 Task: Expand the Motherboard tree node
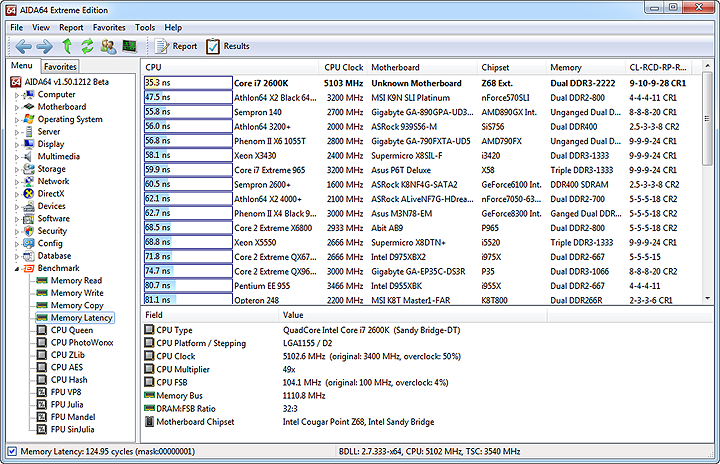[17, 108]
